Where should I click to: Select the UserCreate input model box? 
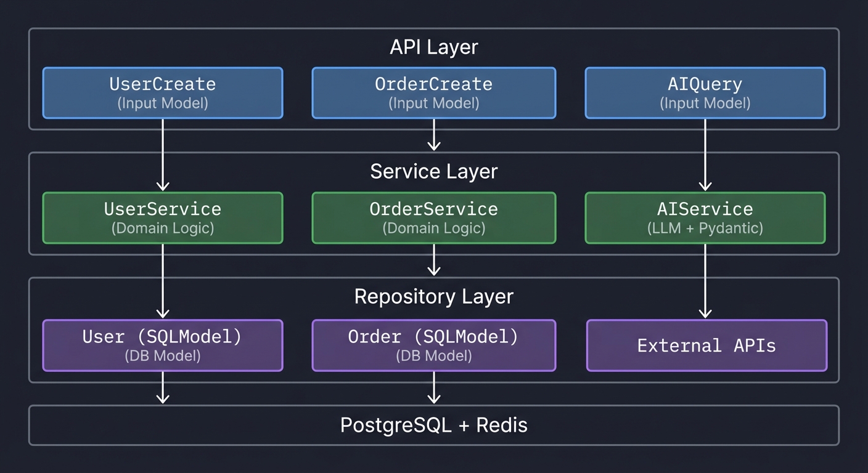(x=162, y=92)
